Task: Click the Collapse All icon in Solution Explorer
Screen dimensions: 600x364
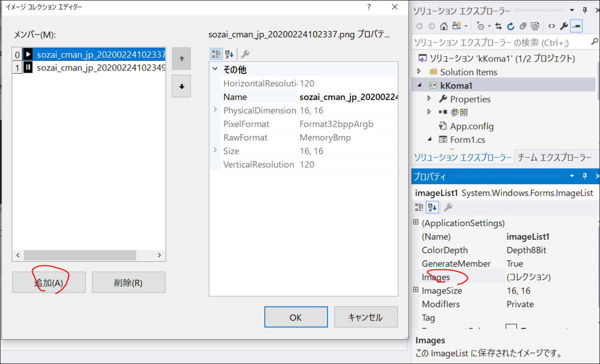Action: 522,25
